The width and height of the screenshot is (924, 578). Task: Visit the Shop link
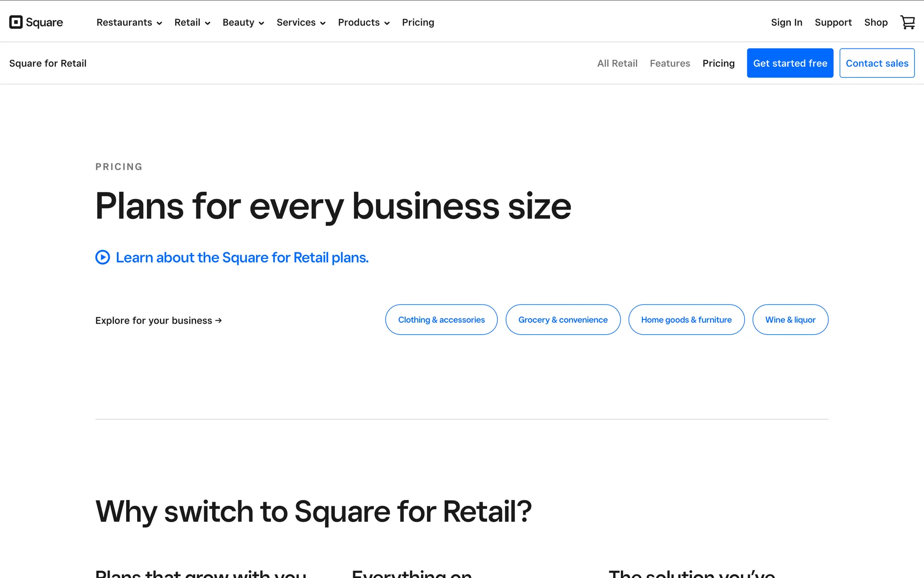[875, 23]
